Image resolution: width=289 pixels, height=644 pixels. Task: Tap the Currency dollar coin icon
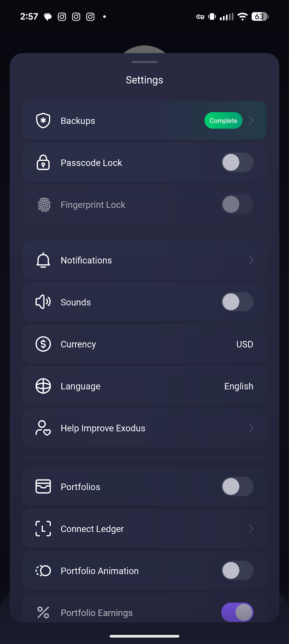point(43,344)
